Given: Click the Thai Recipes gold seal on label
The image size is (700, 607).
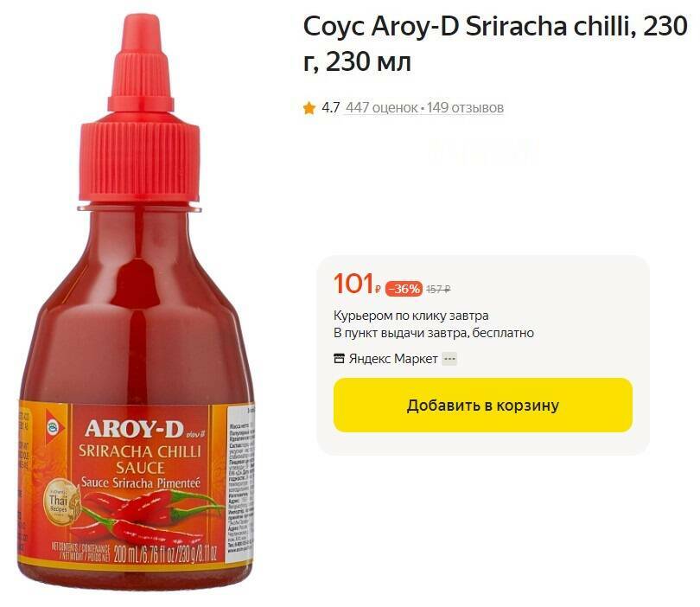Looking at the screenshot, I should point(59,501).
